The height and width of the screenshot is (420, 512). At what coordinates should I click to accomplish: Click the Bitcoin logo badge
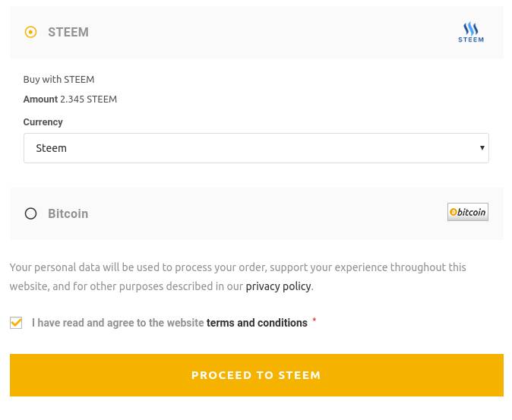(467, 212)
